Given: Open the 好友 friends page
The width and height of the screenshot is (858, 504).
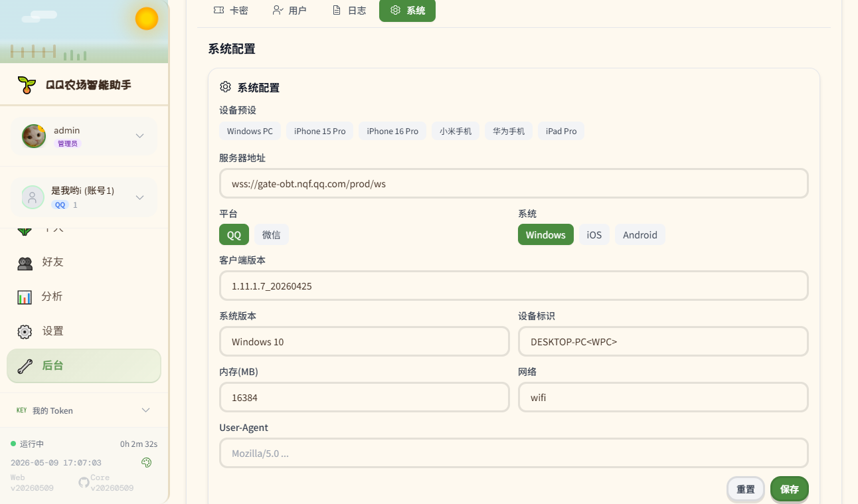Looking at the screenshot, I should point(84,262).
